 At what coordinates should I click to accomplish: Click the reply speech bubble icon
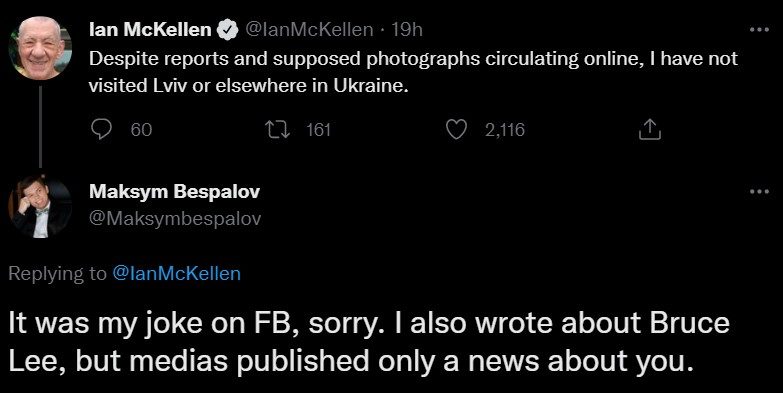coord(101,130)
